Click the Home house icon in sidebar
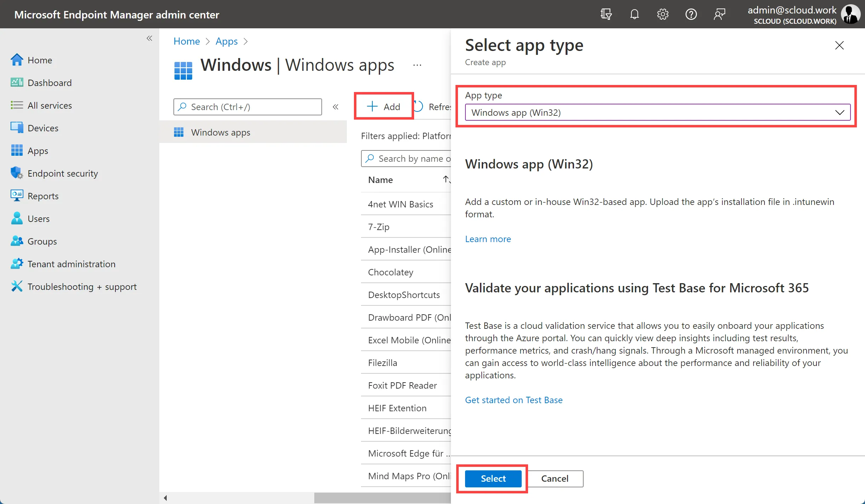Image resolution: width=865 pixels, height=504 pixels. point(17,60)
